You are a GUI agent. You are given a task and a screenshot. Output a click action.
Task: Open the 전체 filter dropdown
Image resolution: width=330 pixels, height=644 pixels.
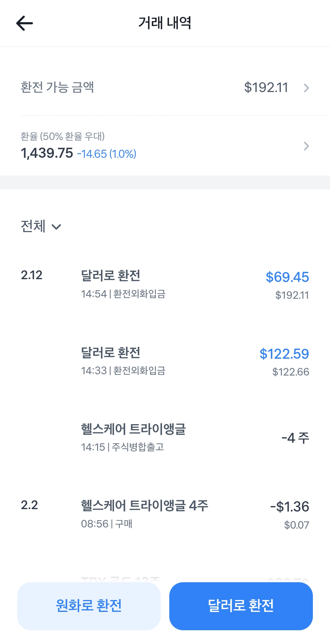click(x=41, y=227)
